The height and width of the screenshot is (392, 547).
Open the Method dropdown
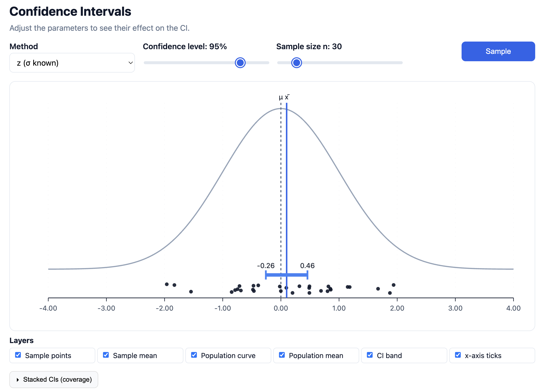(72, 63)
